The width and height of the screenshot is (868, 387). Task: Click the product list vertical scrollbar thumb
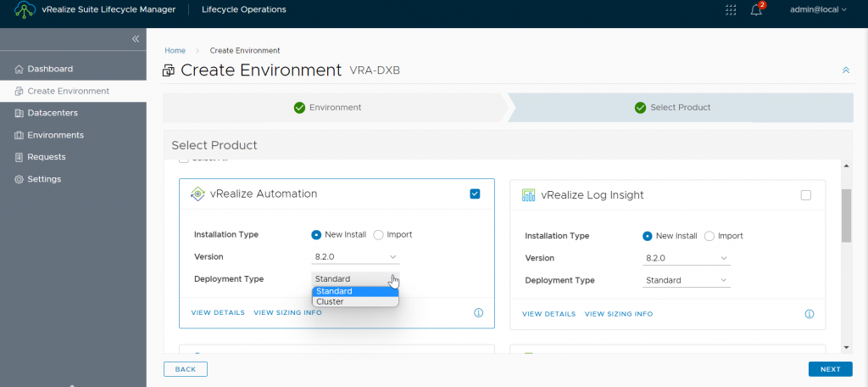point(847,215)
